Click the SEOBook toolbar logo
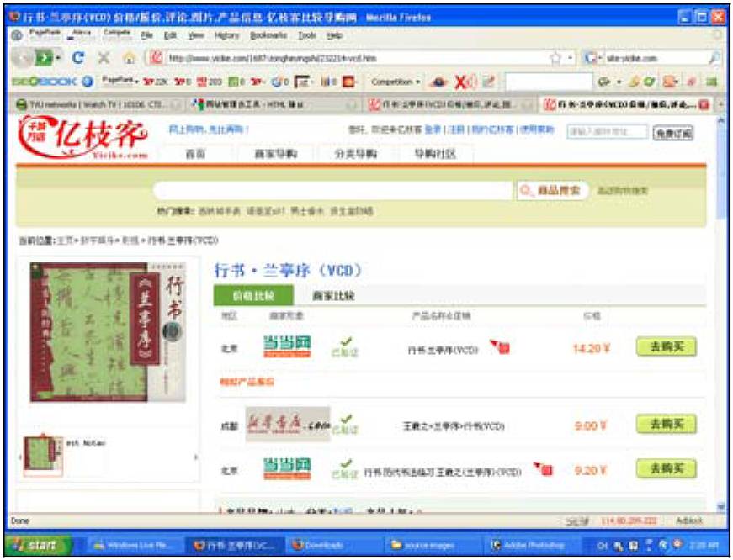This screenshot has height=560, width=733. pyautogui.click(x=44, y=82)
